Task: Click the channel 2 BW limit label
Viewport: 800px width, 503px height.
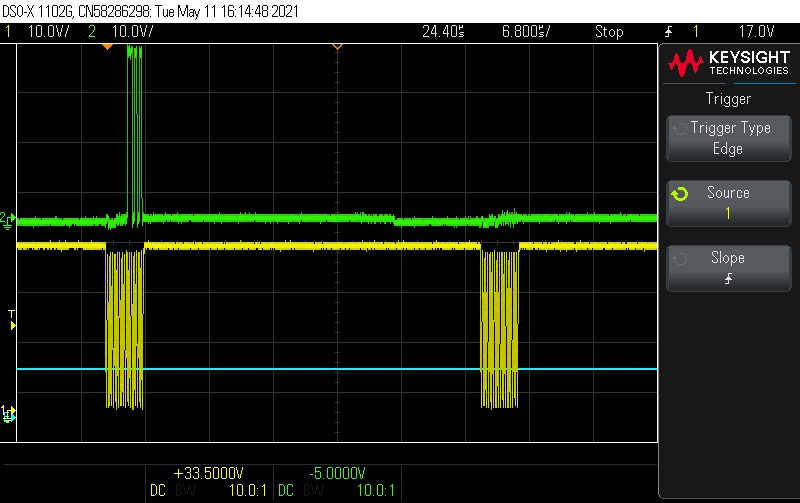Action: point(313,490)
